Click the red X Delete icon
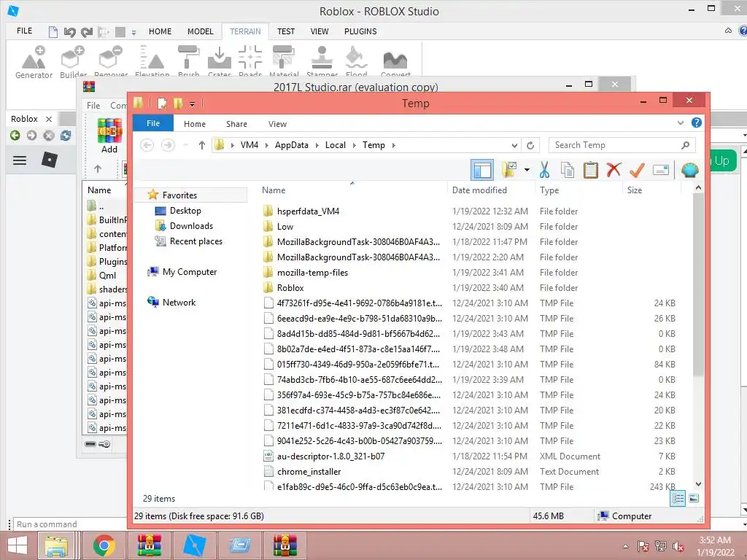 pyautogui.click(x=614, y=169)
